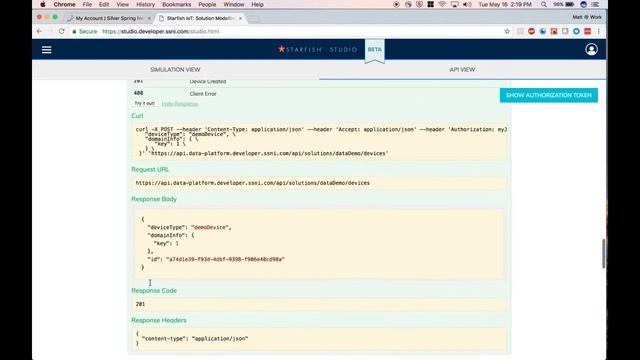Click the address bar URL field
The width and height of the screenshot is (640, 360).
coord(286,31)
